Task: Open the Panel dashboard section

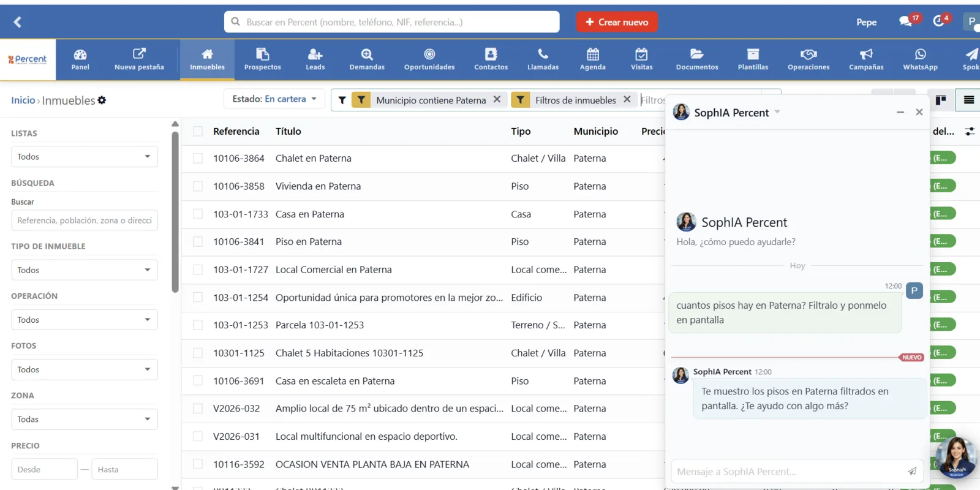Action: [80, 59]
